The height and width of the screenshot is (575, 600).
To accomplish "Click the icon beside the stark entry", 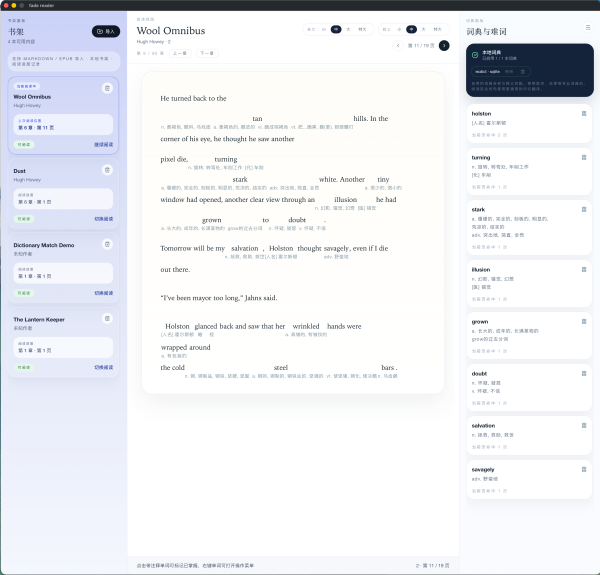I will [x=584, y=208].
